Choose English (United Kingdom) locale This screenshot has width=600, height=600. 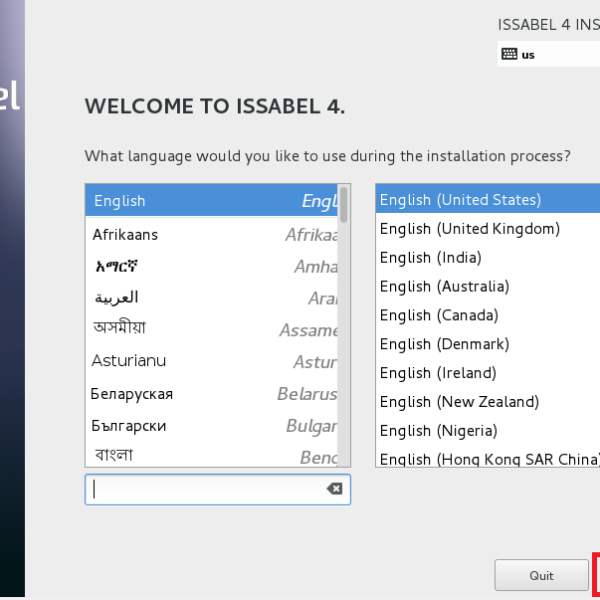(487, 229)
